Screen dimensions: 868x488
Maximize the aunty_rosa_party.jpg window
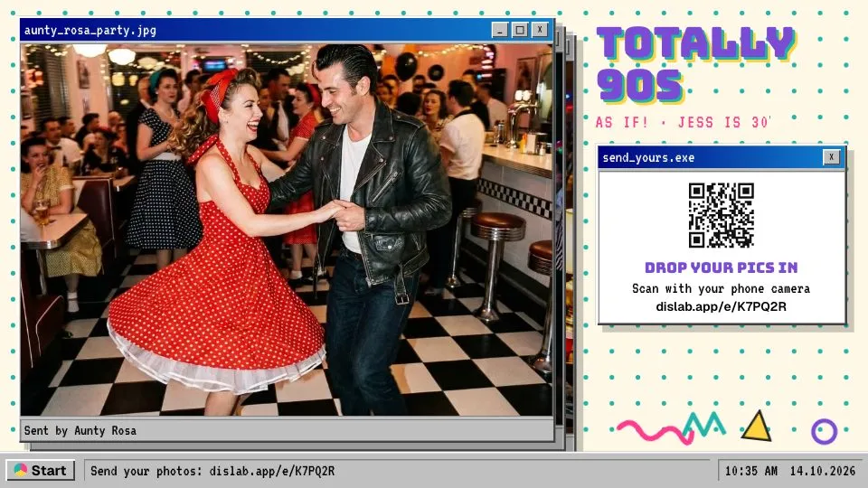(x=520, y=30)
